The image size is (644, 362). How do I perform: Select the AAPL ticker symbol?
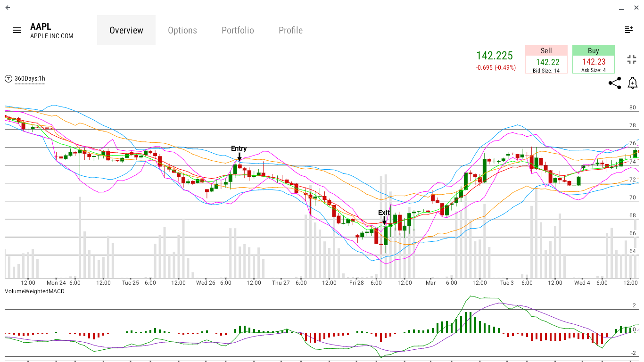pos(41,26)
